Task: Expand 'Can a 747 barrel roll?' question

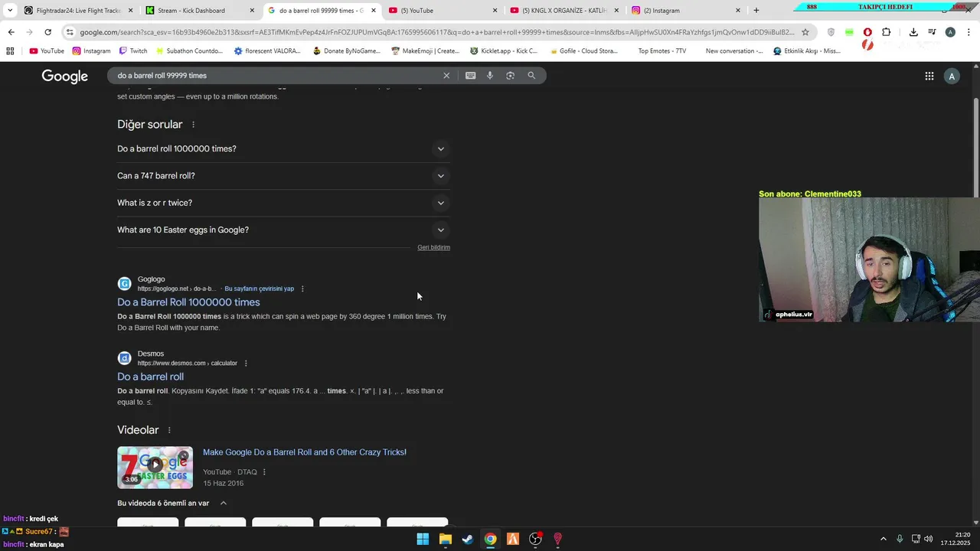Action: (x=283, y=176)
